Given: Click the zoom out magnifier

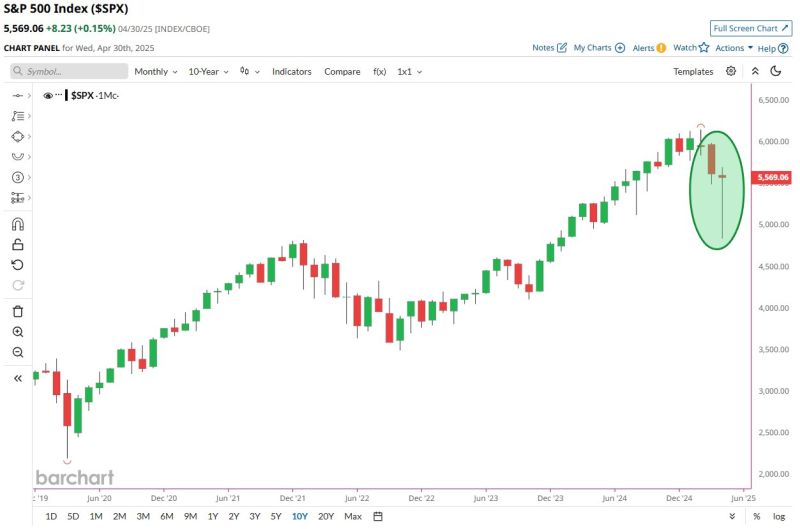Looking at the screenshot, I should pos(17,352).
